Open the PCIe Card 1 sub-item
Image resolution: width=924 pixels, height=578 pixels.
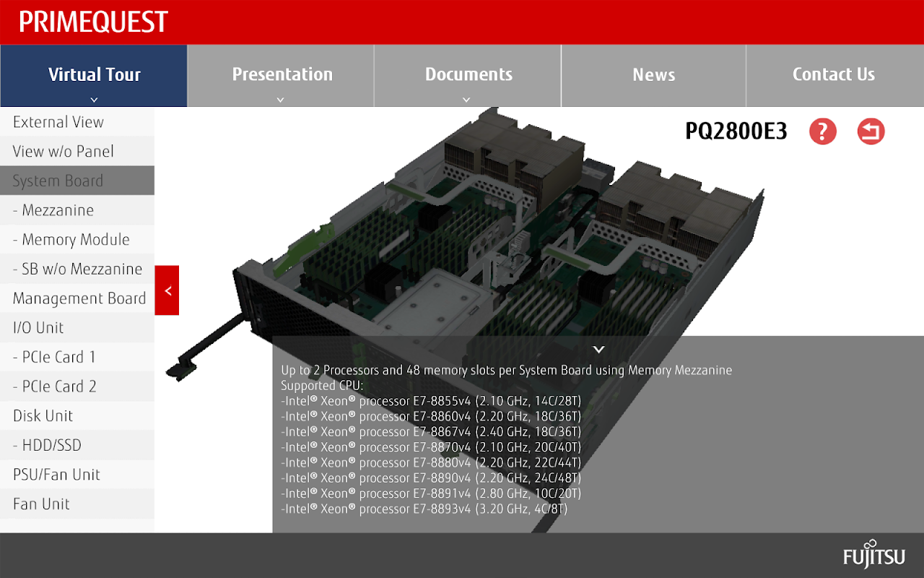77,357
